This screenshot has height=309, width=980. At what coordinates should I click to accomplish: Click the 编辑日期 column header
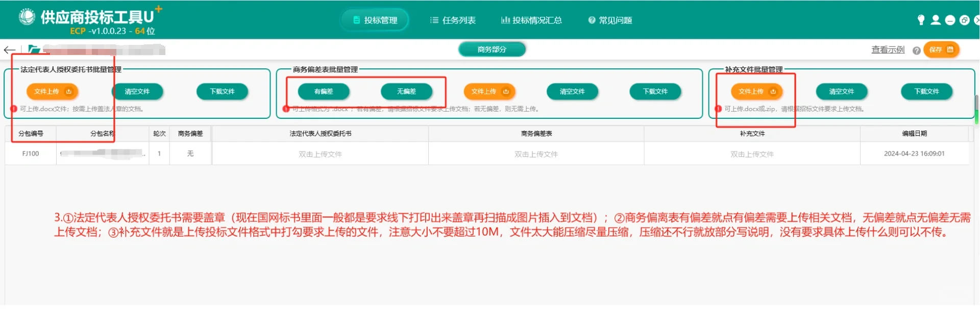[x=915, y=134]
